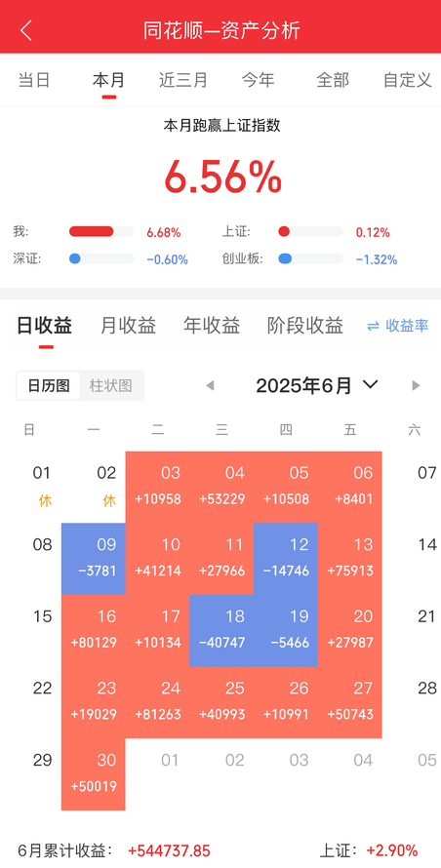Image resolution: width=441 pixels, height=868 pixels.
Task: Switch to 柱状图 view
Action: pos(111,386)
